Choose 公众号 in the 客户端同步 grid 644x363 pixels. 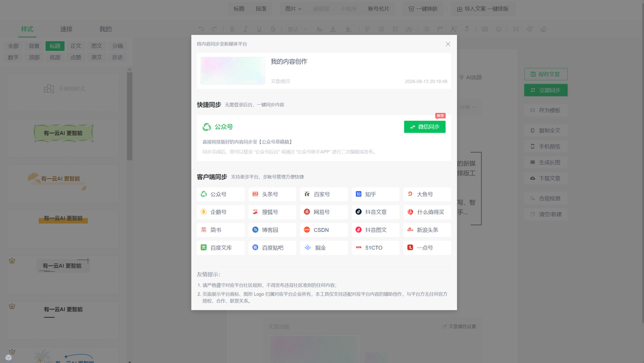pos(221,194)
